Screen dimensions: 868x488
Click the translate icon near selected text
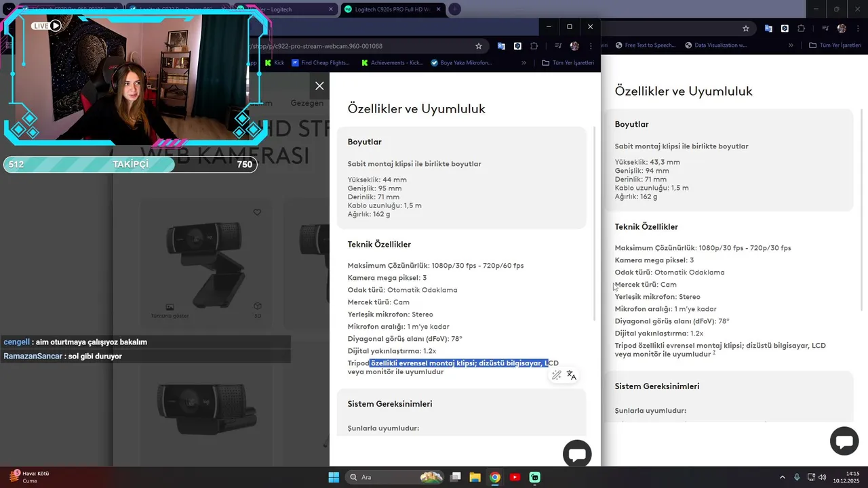pos(572,375)
